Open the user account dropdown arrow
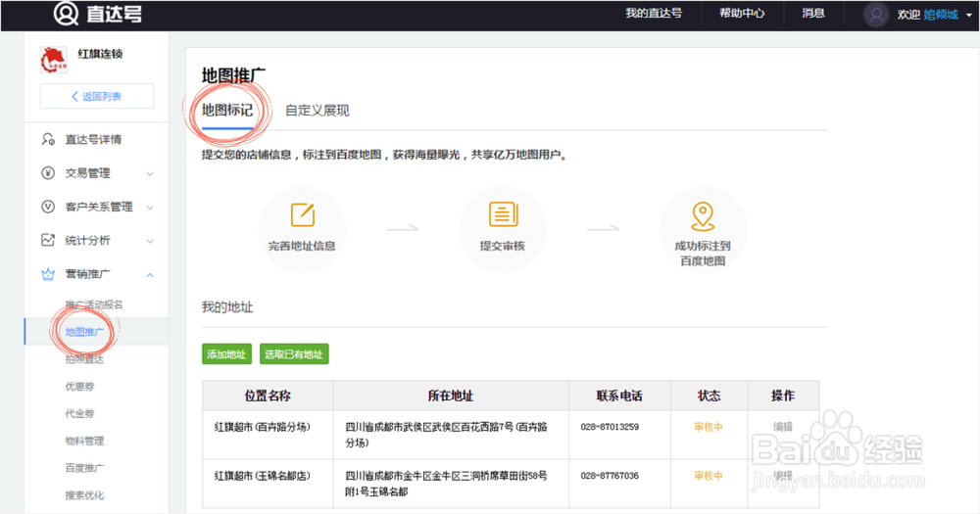980x514 pixels. (969, 15)
